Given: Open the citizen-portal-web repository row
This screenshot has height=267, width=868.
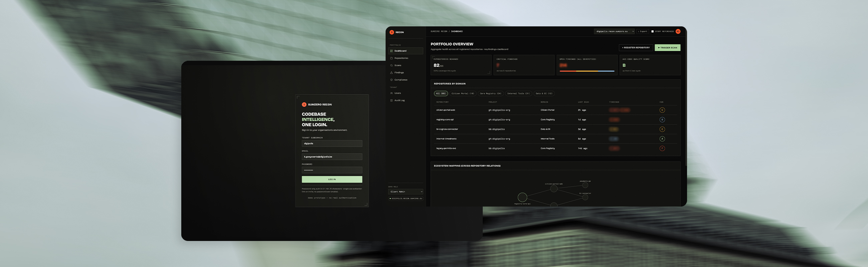Looking at the screenshot, I should [x=555, y=110].
